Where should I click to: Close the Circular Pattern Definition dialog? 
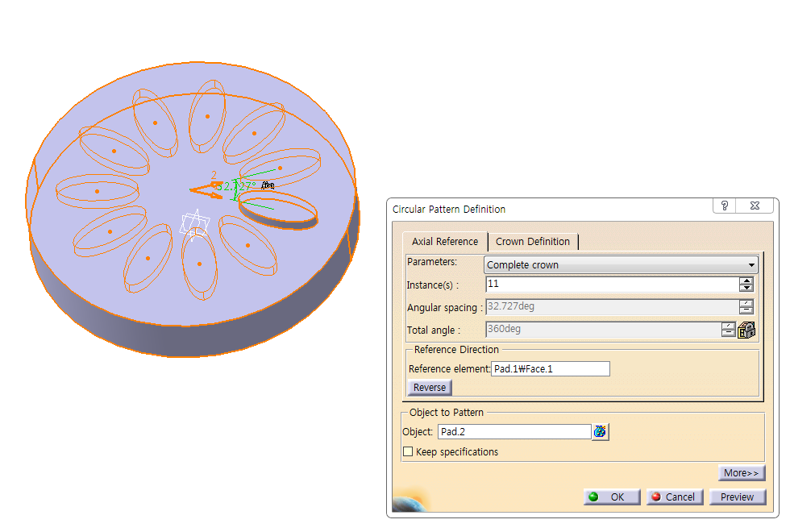click(755, 206)
